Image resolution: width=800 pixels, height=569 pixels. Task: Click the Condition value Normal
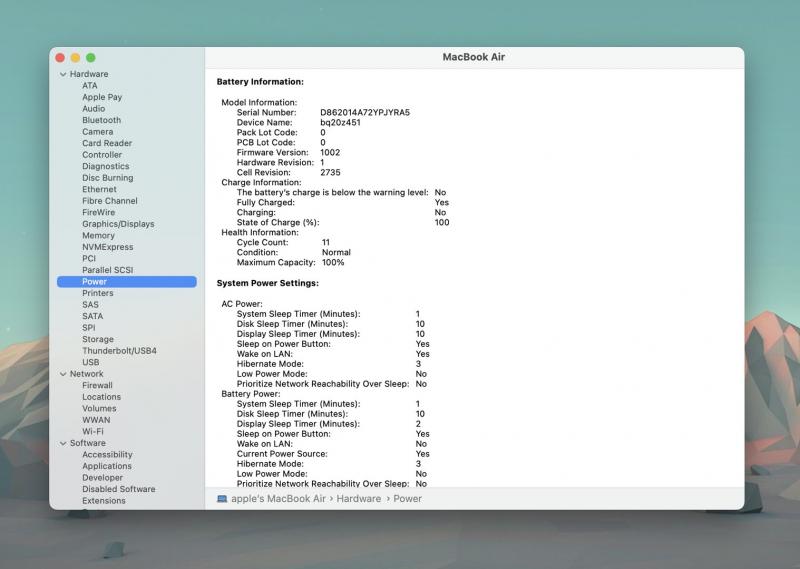tap(336, 253)
